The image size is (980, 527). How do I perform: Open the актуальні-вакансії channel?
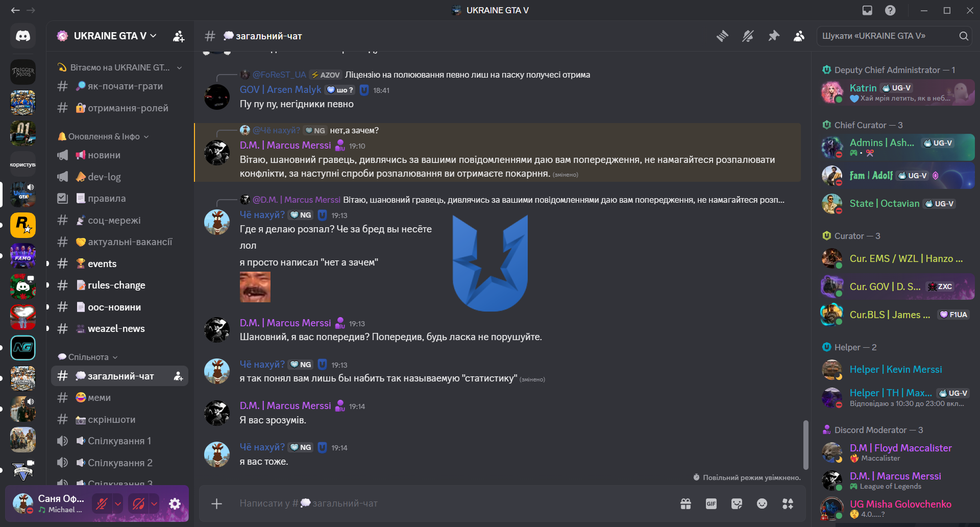click(119, 242)
